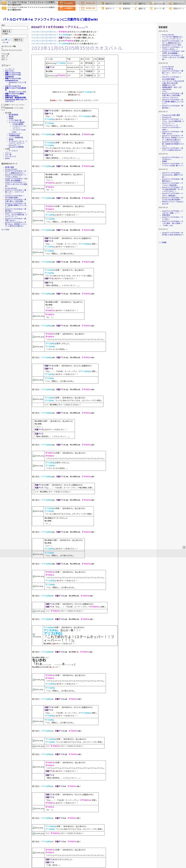Screen dimensions: 186x868
Task: Open 代理編集依頼板 link in the menu
Action: click(x=14, y=135)
